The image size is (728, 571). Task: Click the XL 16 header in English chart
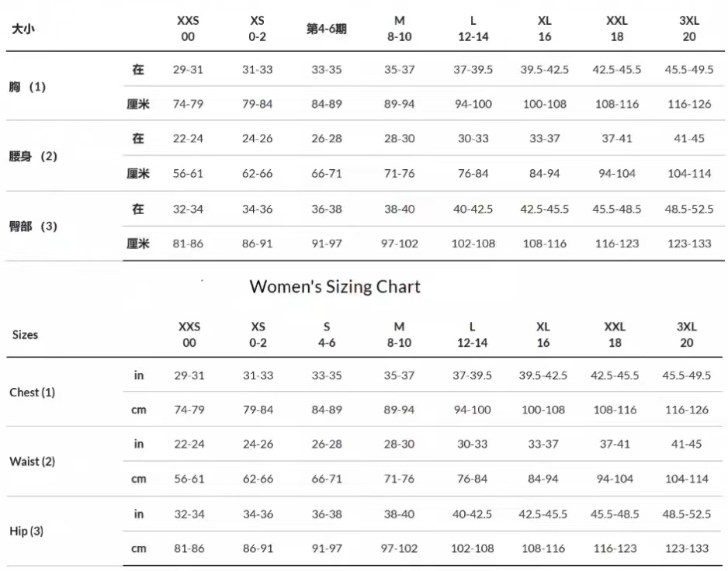click(x=543, y=334)
